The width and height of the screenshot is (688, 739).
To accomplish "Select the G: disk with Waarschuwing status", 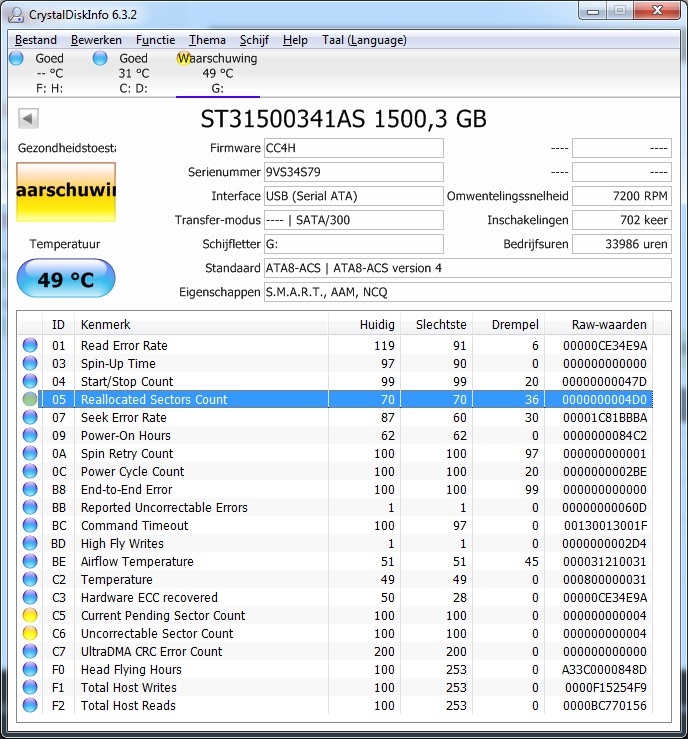I will [217, 73].
